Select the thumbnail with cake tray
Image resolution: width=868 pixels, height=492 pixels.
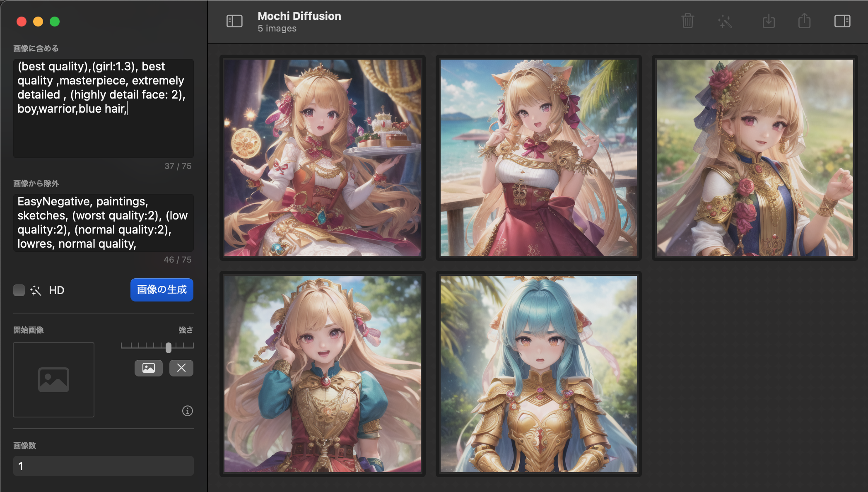point(323,158)
